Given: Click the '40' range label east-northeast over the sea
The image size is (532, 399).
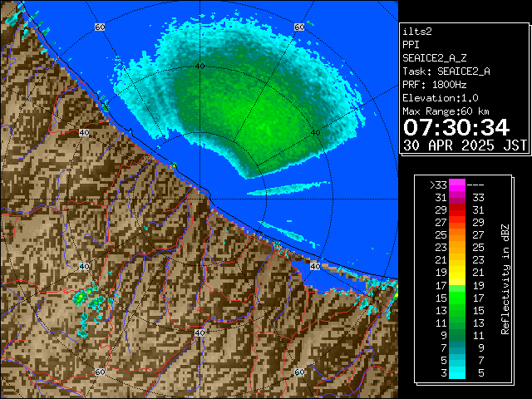Looking at the screenshot, I should 316,133.
